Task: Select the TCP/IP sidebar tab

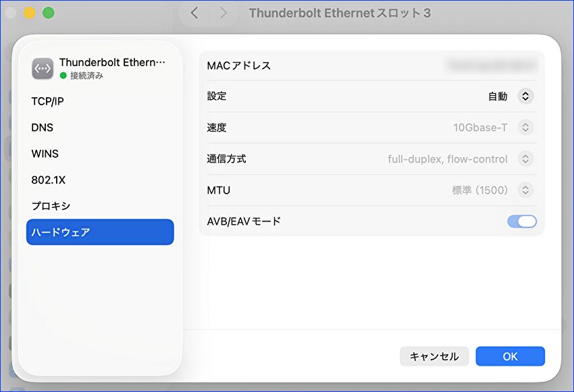Action: point(48,101)
